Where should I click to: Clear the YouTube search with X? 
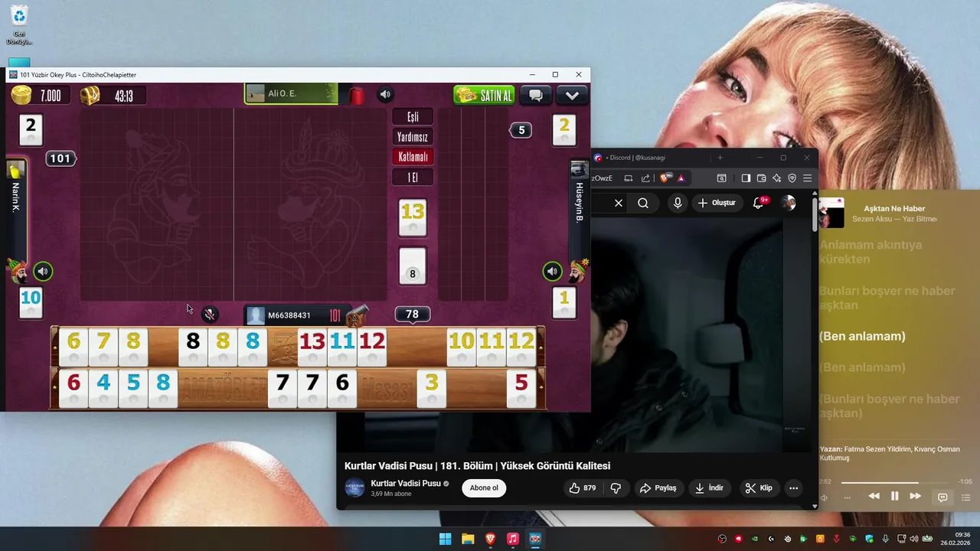click(619, 203)
